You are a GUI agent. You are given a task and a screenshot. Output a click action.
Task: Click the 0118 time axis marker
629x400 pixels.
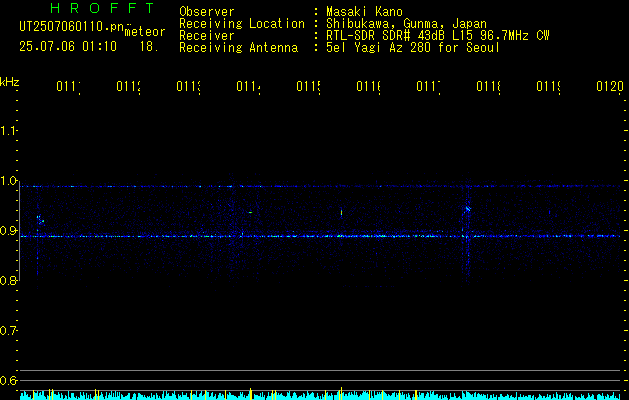(489, 86)
